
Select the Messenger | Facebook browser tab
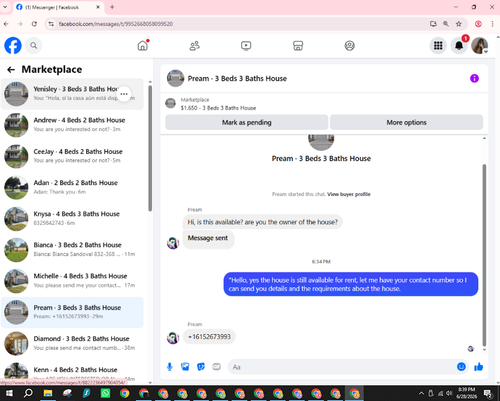(x=58, y=7)
